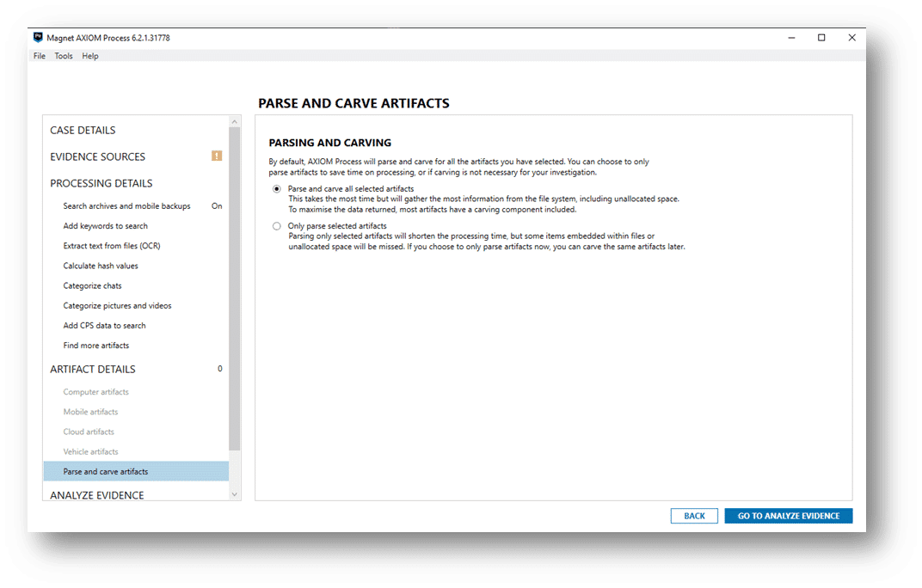Click the sidebar scroll down arrow
This screenshot has height=588, width=922.
(x=235, y=494)
